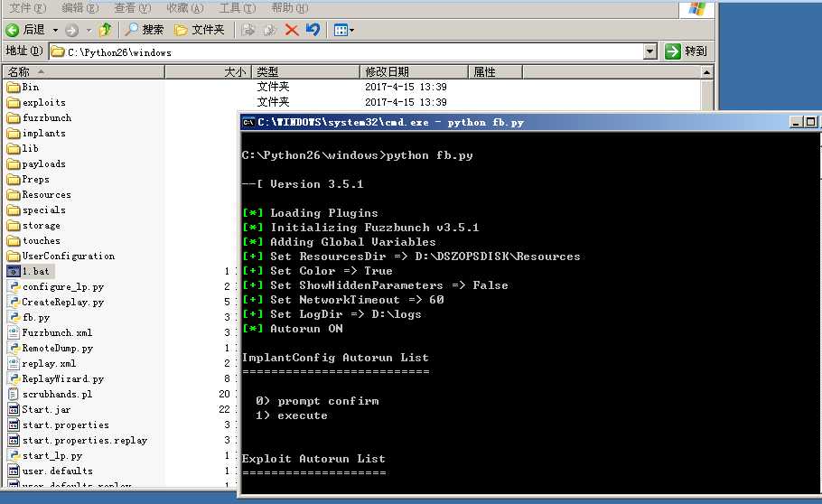Viewport: 822px width, 504px height.
Task: Open the Edit (编辑) menu
Action: [80, 8]
